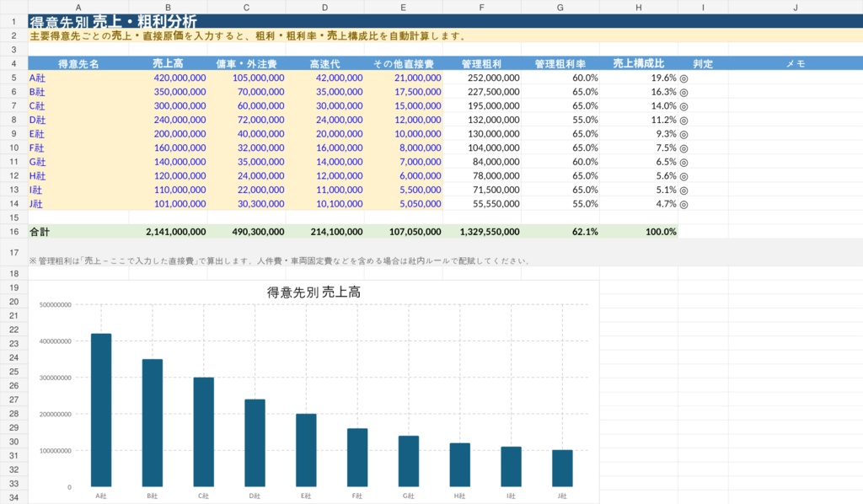The width and height of the screenshot is (863, 504).
Task: Click the E社 bar in chart
Action: click(306, 450)
